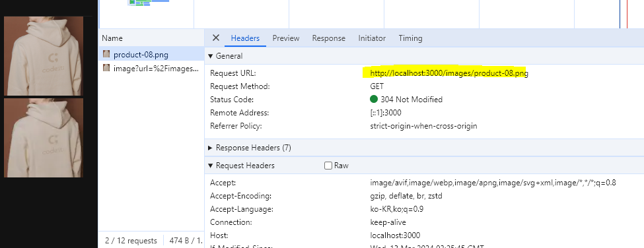Click the gzip, deflate, br, zstd value

(406, 196)
